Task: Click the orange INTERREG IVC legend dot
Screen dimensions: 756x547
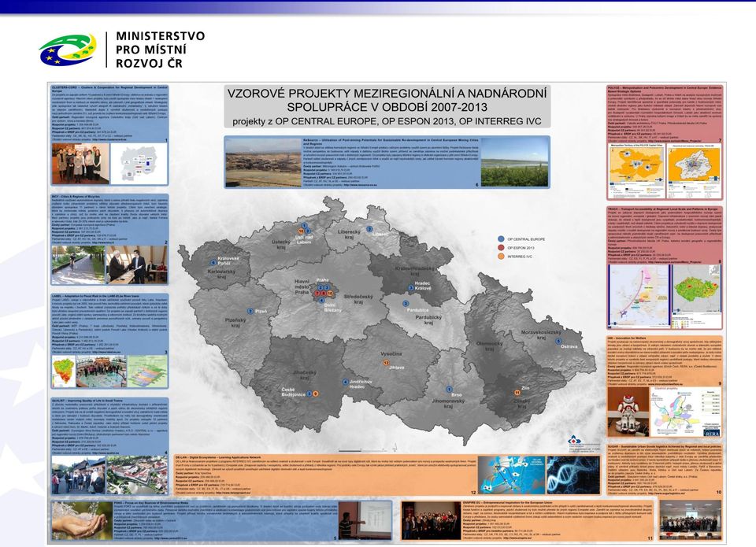Action: (501, 257)
